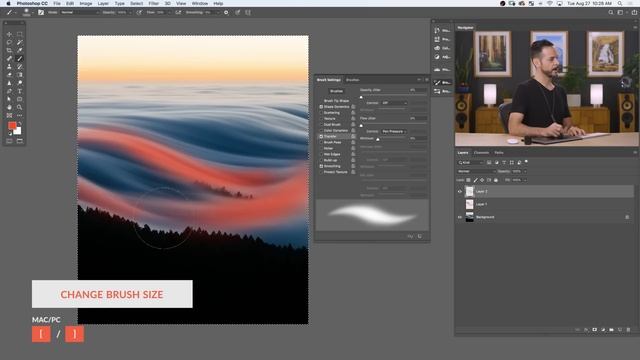Select the Eraser tool
This screenshot has width=640, height=360.
9,75
